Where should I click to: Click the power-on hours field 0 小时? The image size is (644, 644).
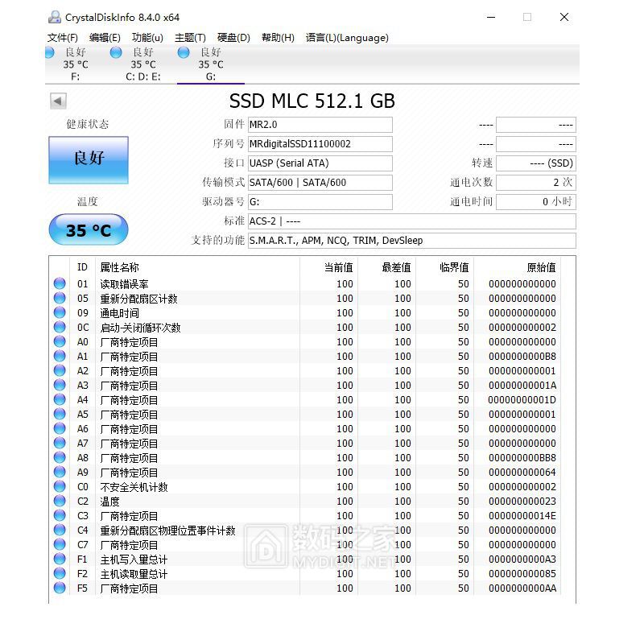pos(536,202)
